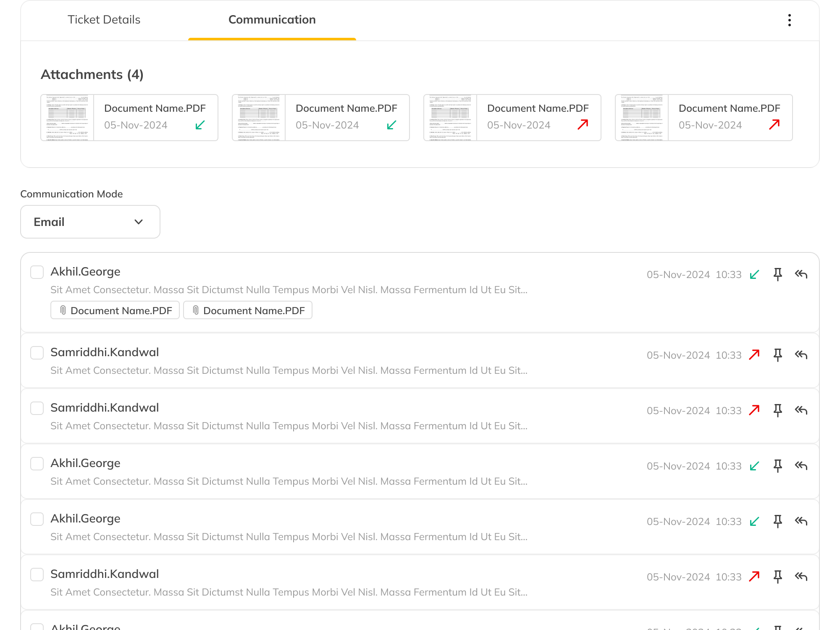Image resolution: width=840 pixels, height=630 pixels.
Task: Click the first Samriddhi.Kandwal sender name
Action: [105, 352]
